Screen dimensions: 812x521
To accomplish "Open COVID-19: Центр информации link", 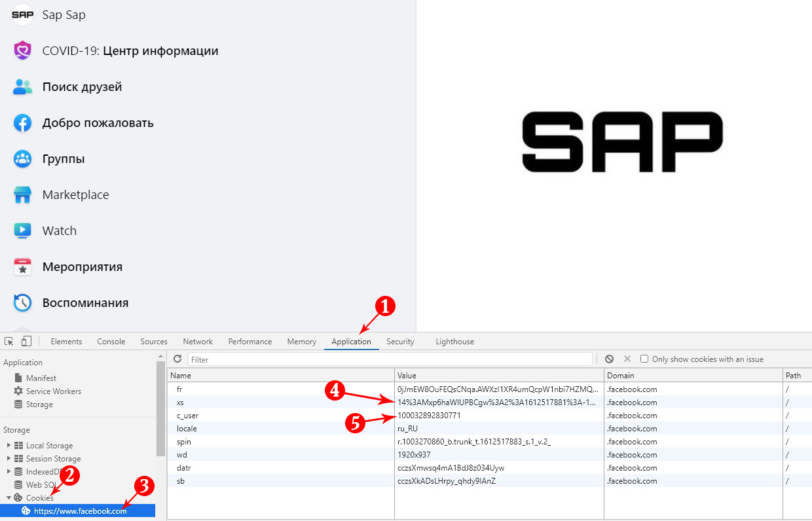I will pos(130,50).
